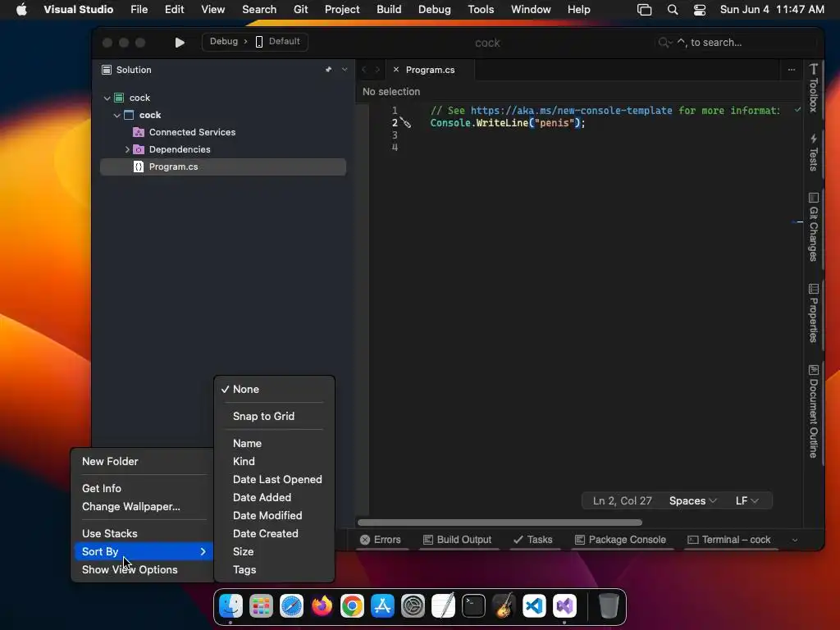Click the solution icon next to cock

click(x=120, y=98)
